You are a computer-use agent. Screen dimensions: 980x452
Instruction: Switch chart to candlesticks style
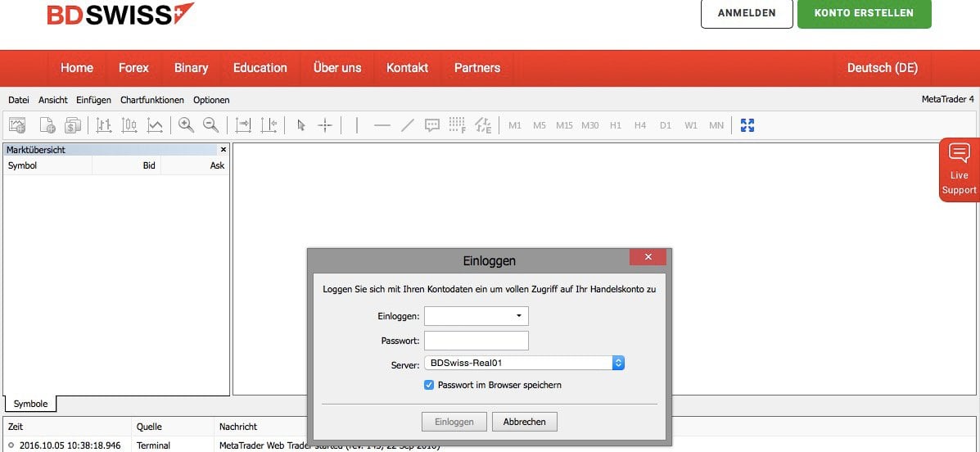pyautogui.click(x=129, y=125)
